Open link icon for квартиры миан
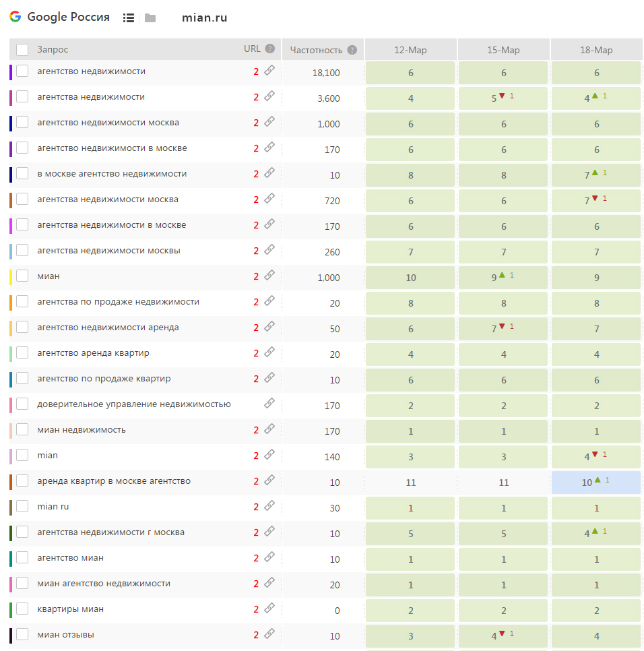The image size is (644, 651). 269,609
